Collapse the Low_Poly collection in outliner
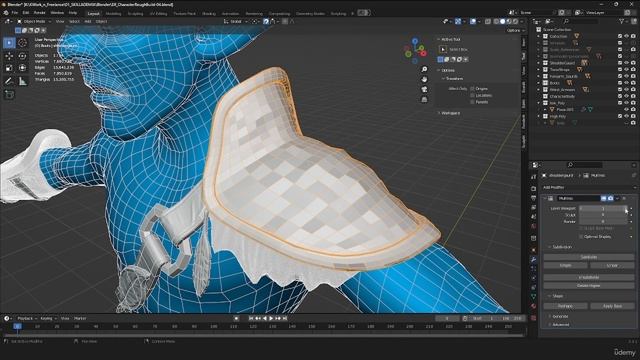Image resolution: width=640 pixels, height=360 pixels. 539,103
